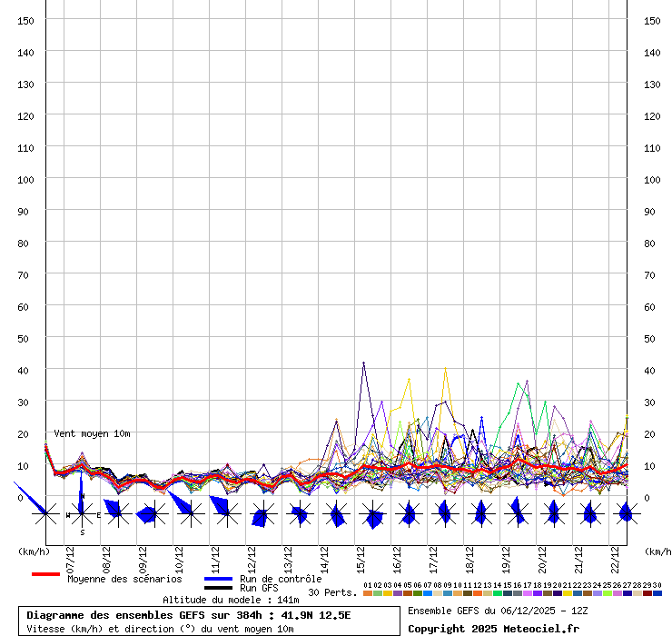The height and width of the screenshot is (636, 672).
Task: Click the wind rose under 07/12 with compass letters
Action: [x=82, y=514]
